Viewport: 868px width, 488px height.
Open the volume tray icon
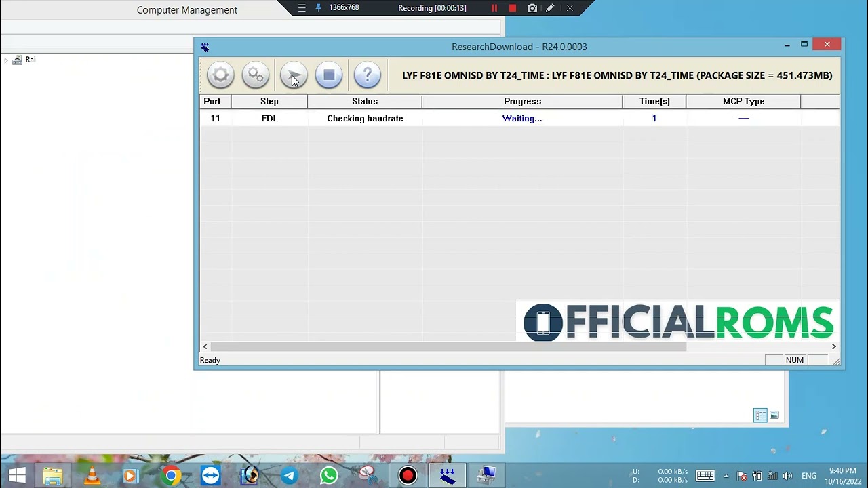787,476
